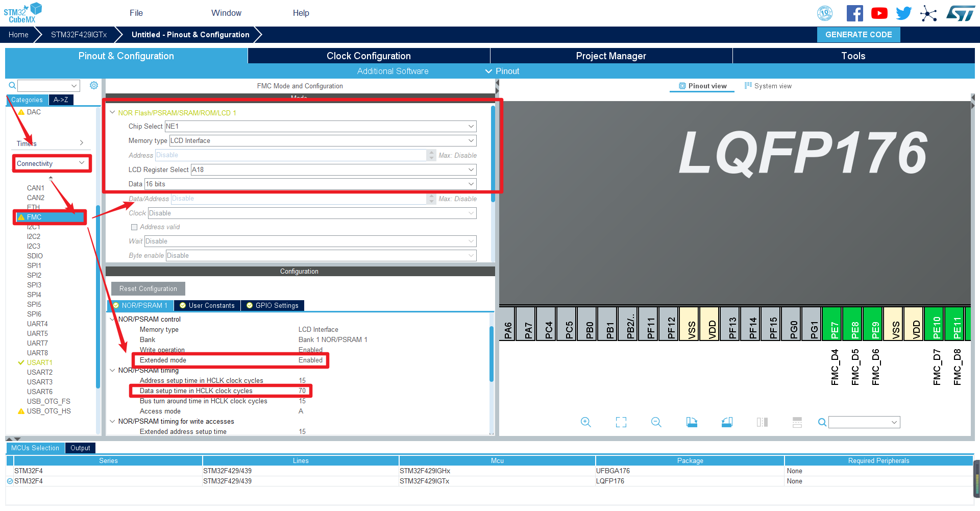Open the File menu
The height and width of the screenshot is (511, 980).
(x=136, y=13)
